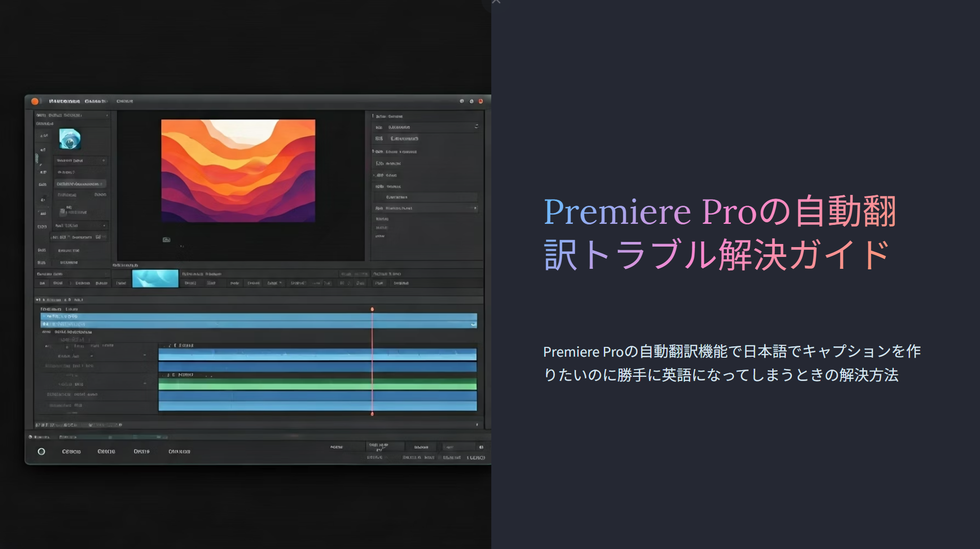Select the cyan clip thumbnail below the preview monitor
Image resolution: width=980 pixels, height=549 pixels.
[x=155, y=279]
